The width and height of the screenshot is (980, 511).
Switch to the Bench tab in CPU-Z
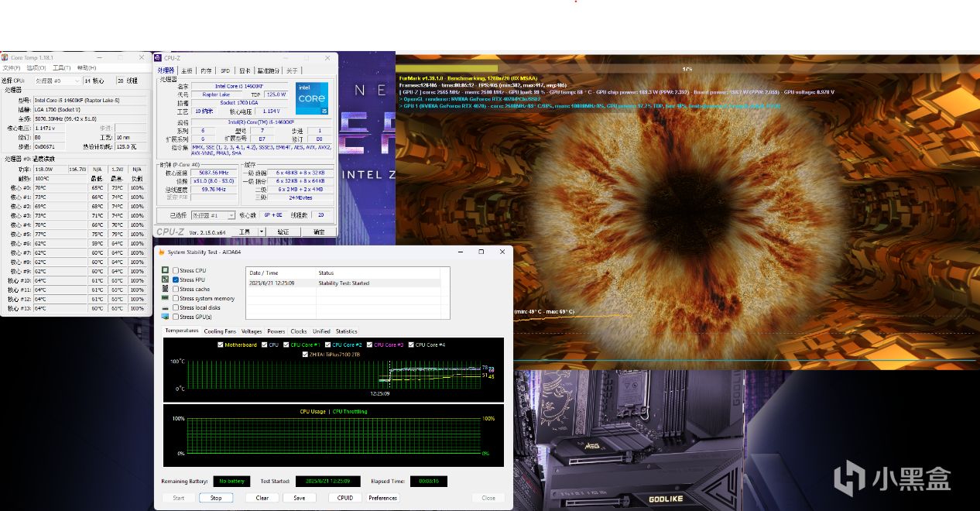point(269,70)
